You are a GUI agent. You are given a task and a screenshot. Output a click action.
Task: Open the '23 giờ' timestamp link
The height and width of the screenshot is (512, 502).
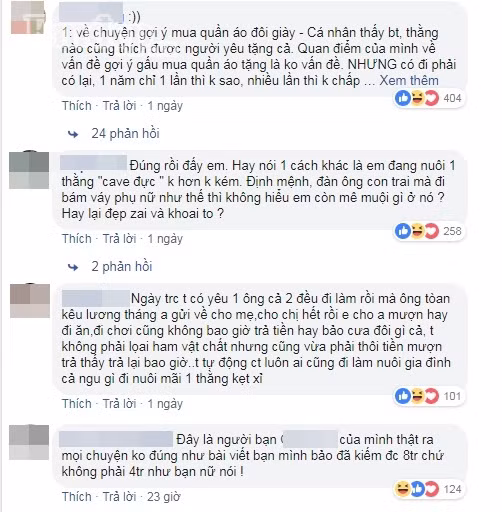point(164,497)
